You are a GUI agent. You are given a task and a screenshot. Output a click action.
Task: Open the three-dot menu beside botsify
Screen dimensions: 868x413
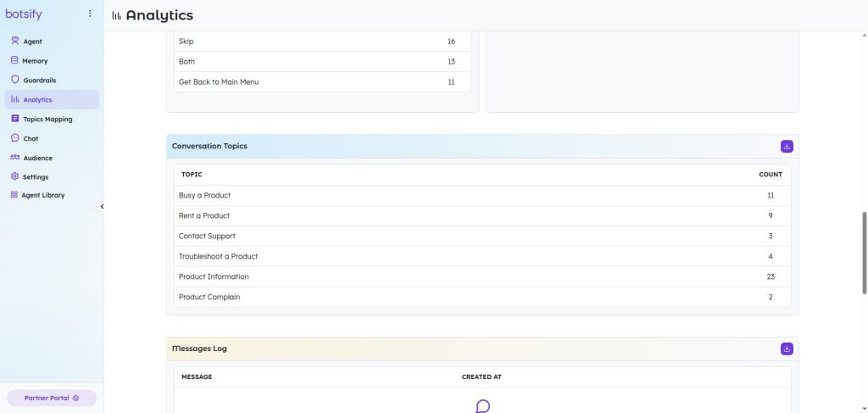(90, 14)
